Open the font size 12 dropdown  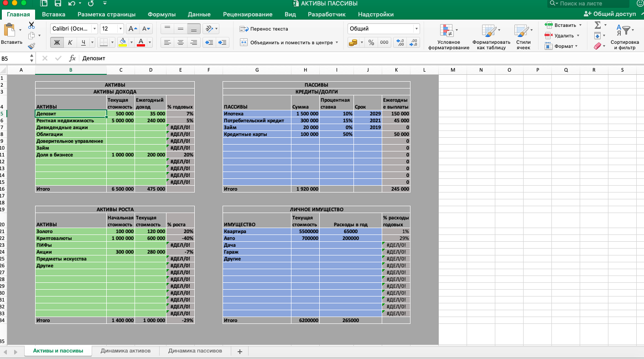(120, 29)
